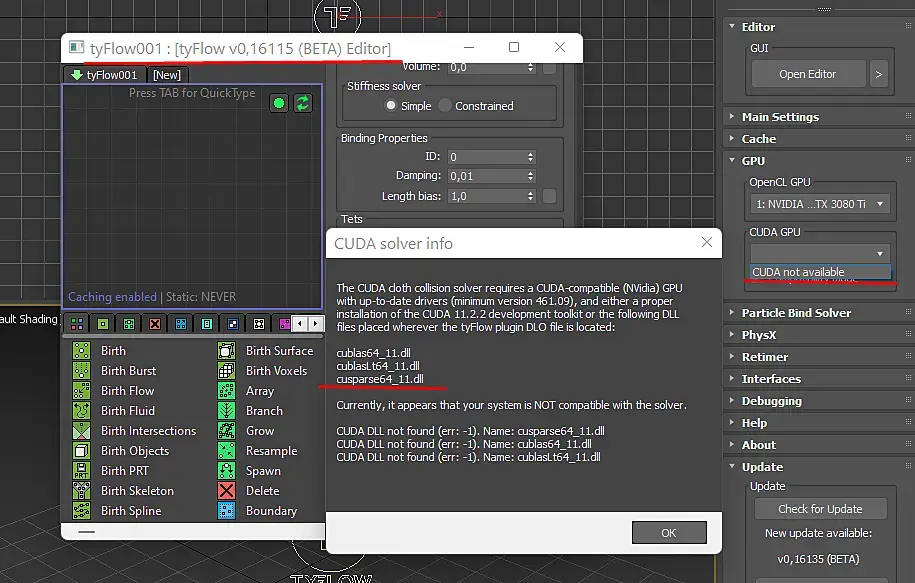Select the Birth PRT operator icon

[81, 470]
